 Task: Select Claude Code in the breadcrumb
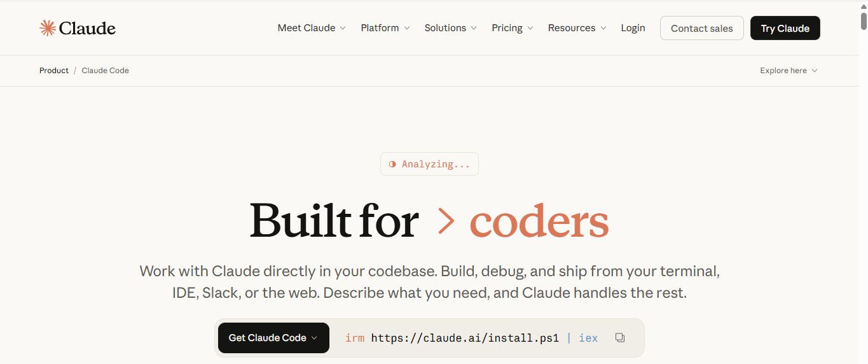click(106, 71)
